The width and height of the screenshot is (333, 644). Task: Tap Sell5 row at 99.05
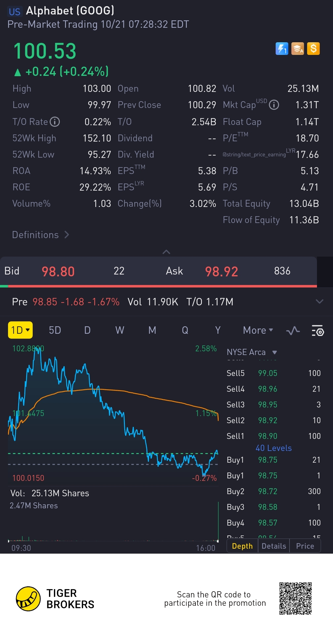coord(273,373)
